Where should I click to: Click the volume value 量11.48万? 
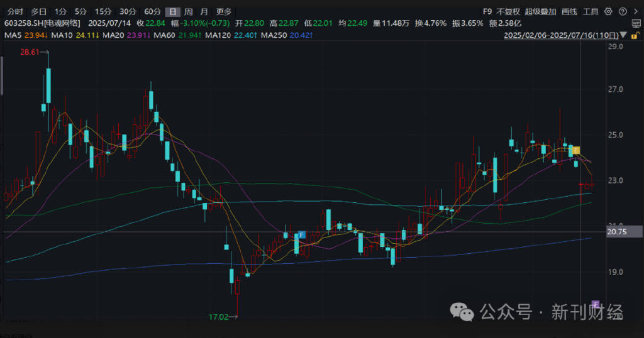pyautogui.click(x=391, y=23)
